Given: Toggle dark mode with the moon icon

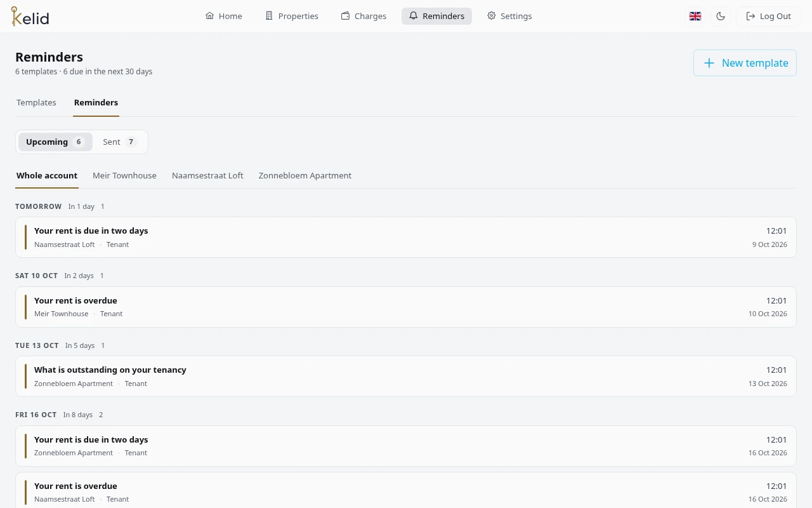Looking at the screenshot, I should (x=721, y=17).
